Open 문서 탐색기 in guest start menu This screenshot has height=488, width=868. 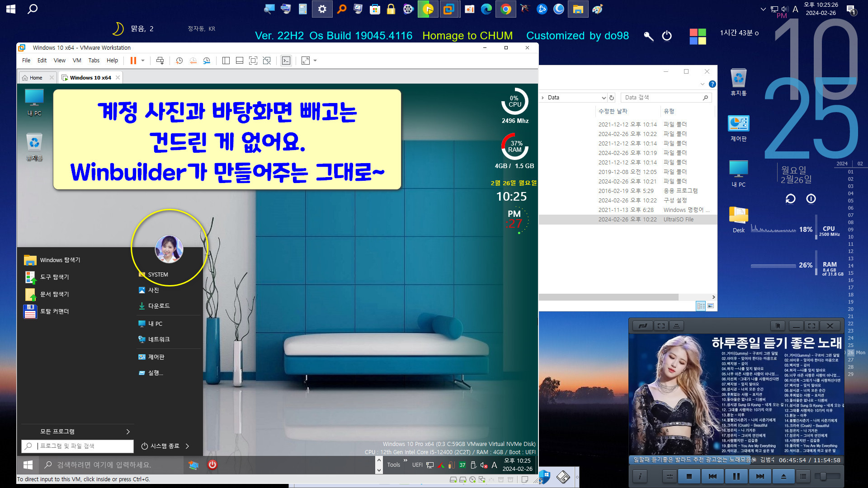47,294
